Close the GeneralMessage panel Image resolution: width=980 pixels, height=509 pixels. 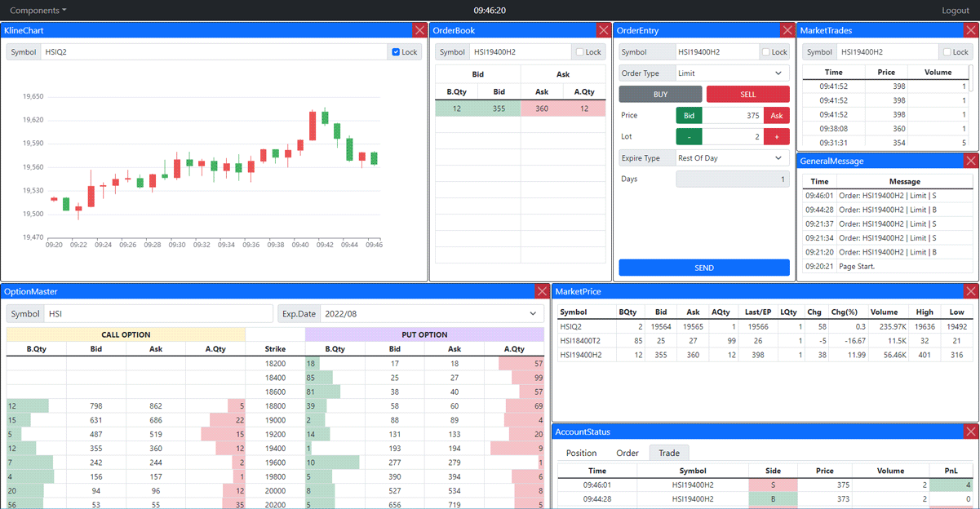tap(970, 161)
